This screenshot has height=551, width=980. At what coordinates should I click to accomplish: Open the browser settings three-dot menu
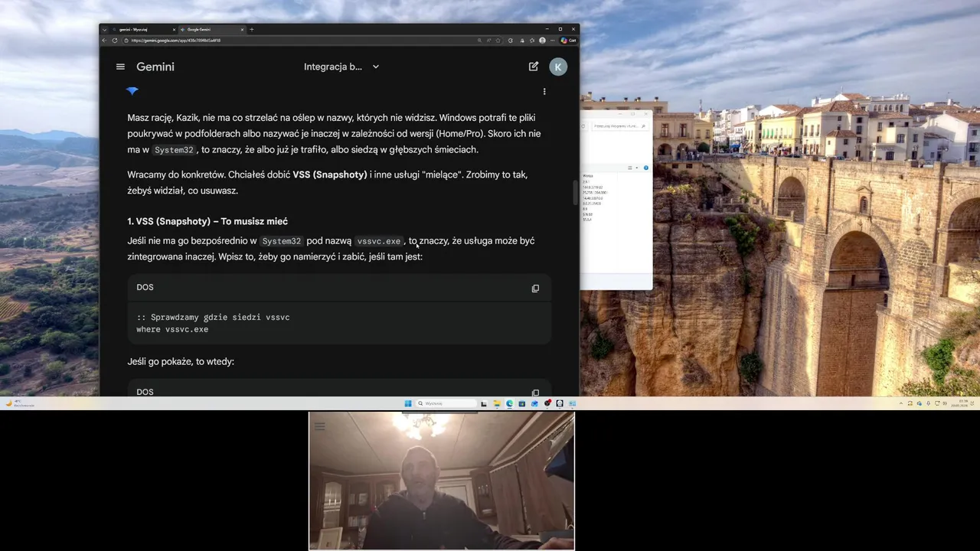click(552, 41)
